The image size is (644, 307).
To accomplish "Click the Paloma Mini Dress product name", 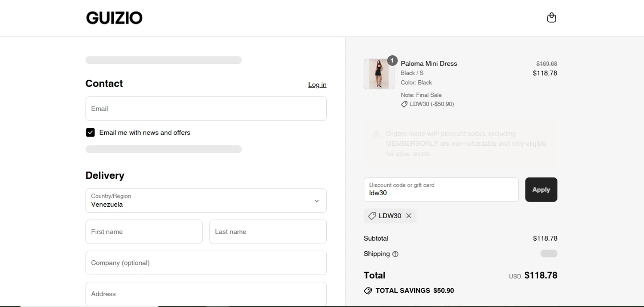I will coord(429,63).
